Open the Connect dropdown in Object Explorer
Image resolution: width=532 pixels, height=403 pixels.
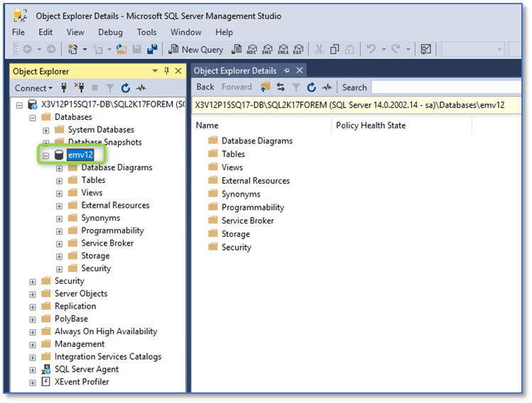coord(33,88)
